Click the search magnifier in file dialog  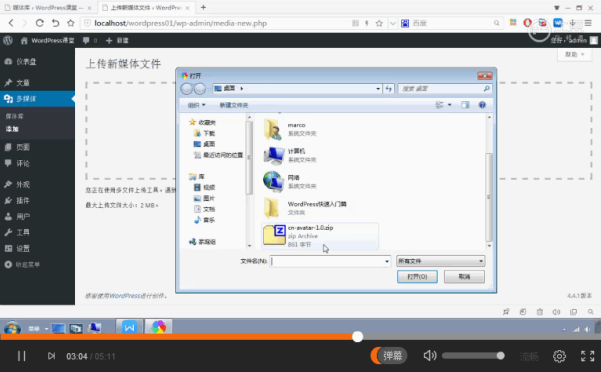click(x=486, y=88)
